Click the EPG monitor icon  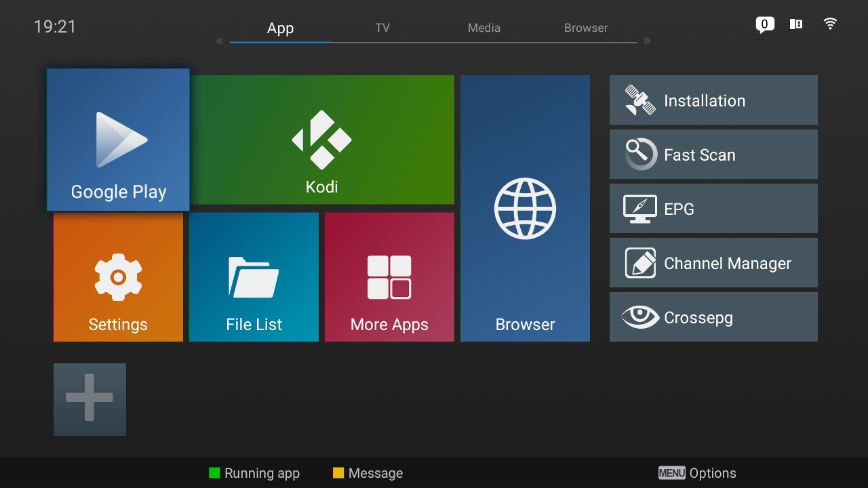640,209
